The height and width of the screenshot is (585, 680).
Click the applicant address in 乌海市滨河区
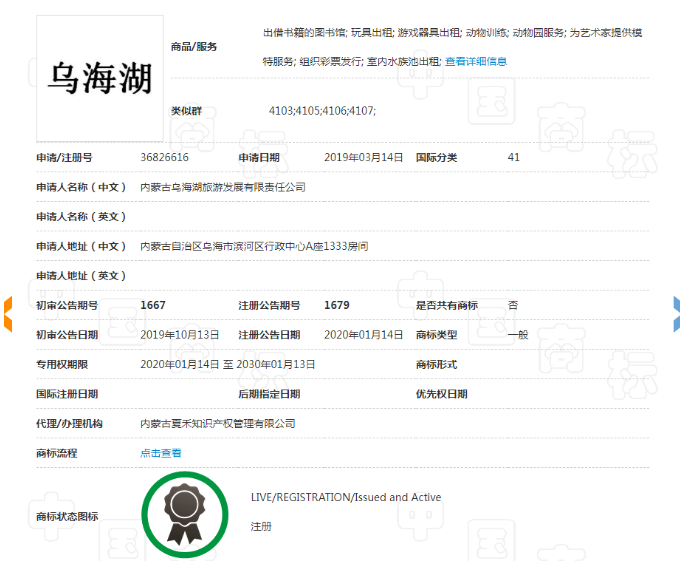pos(254,246)
